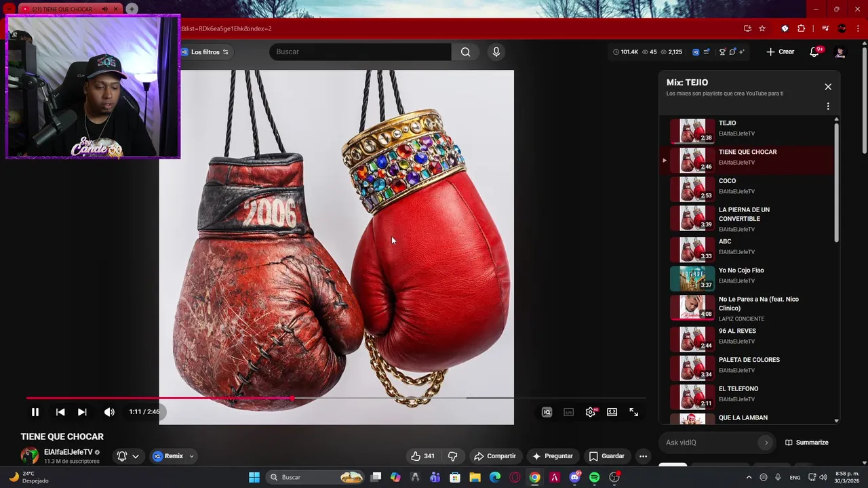Click the vidIQ blue logo in the stats bar
The image size is (868, 488).
click(696, 52)
